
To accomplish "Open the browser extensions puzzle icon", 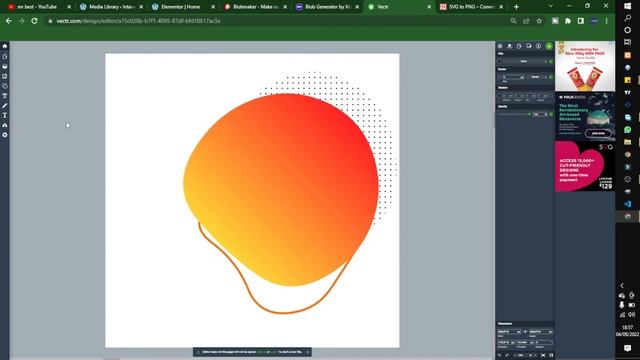I will (x=568, y=21).
